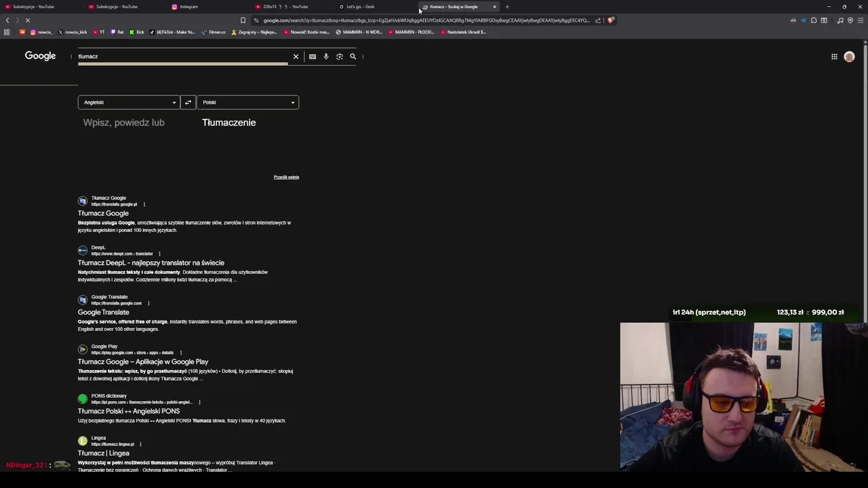Open the Rat bookmark
The image size is (868, 488).
117,32
